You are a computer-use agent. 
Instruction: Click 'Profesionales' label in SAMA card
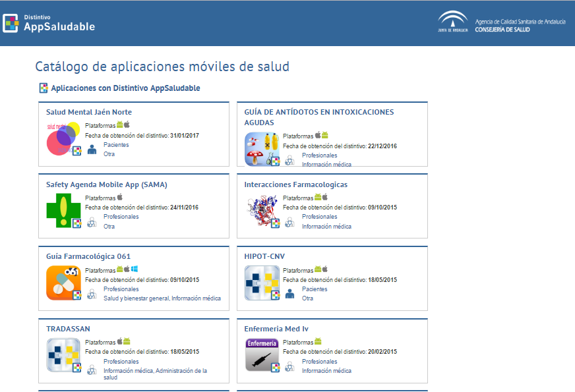(121, 217)
